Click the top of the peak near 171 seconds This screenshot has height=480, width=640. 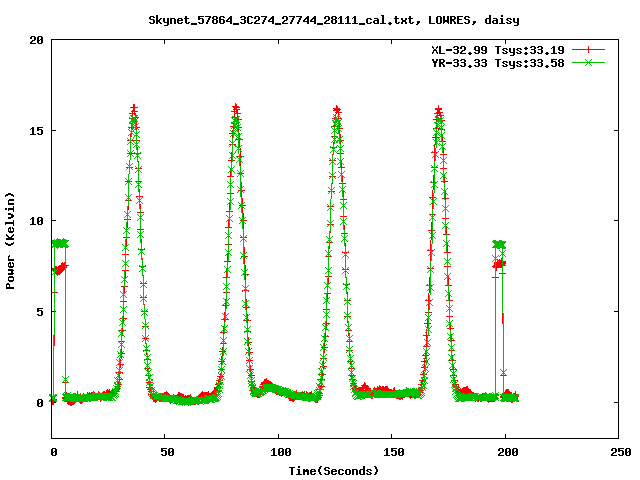(438, 111)
